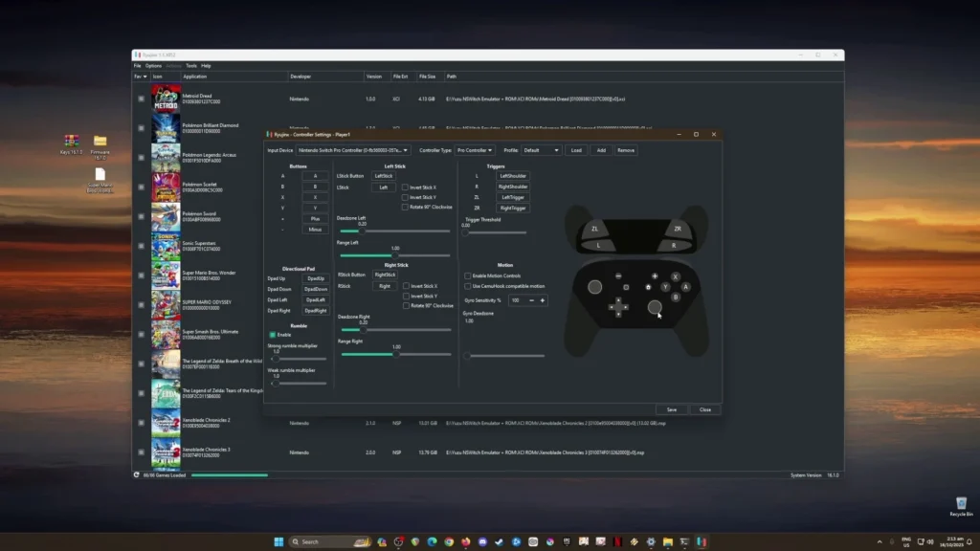
Task: Open File Explorer from the taskbar
Action: 667,541
